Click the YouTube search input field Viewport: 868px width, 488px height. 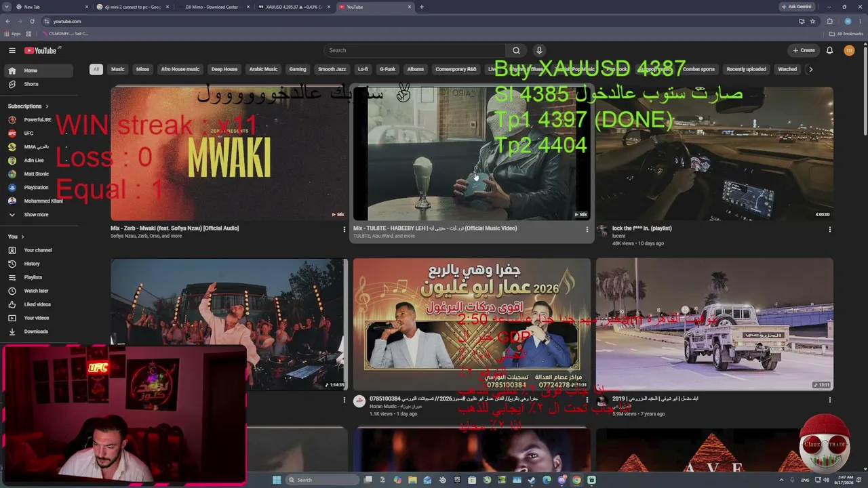tap(415, 50)
